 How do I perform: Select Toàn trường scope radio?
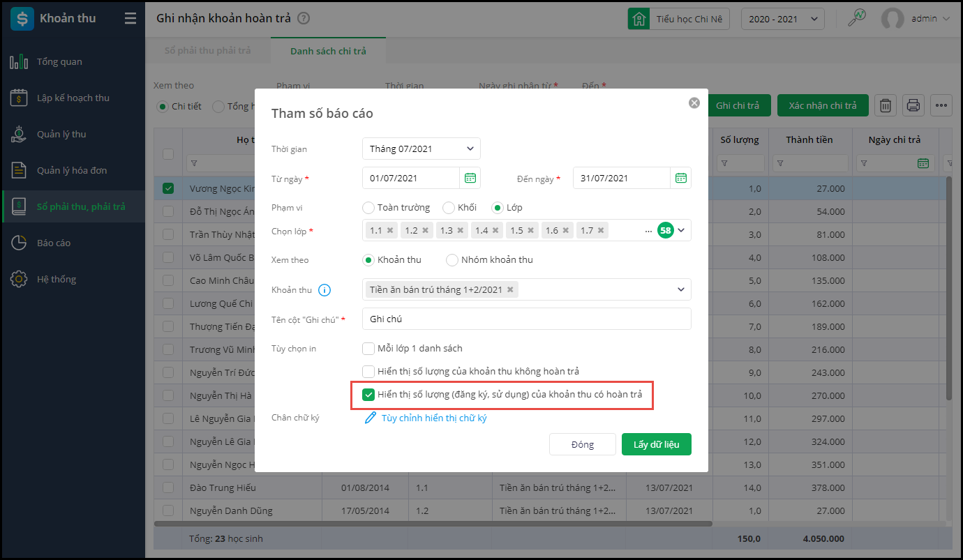[368, 208]
